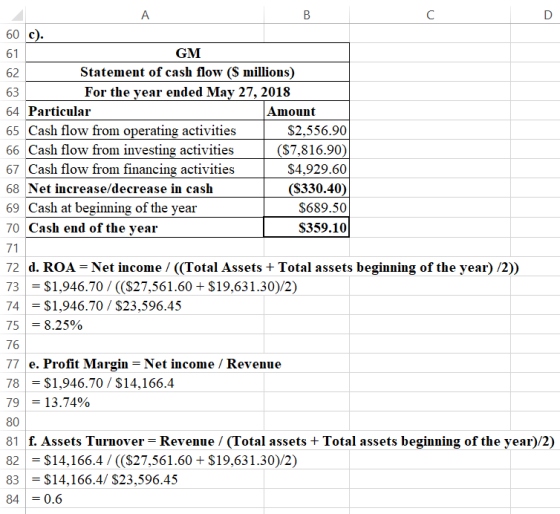Click 'Cash flow from investing activities' cell
This screenshot has width=560, height=514.
pos(145,150)
